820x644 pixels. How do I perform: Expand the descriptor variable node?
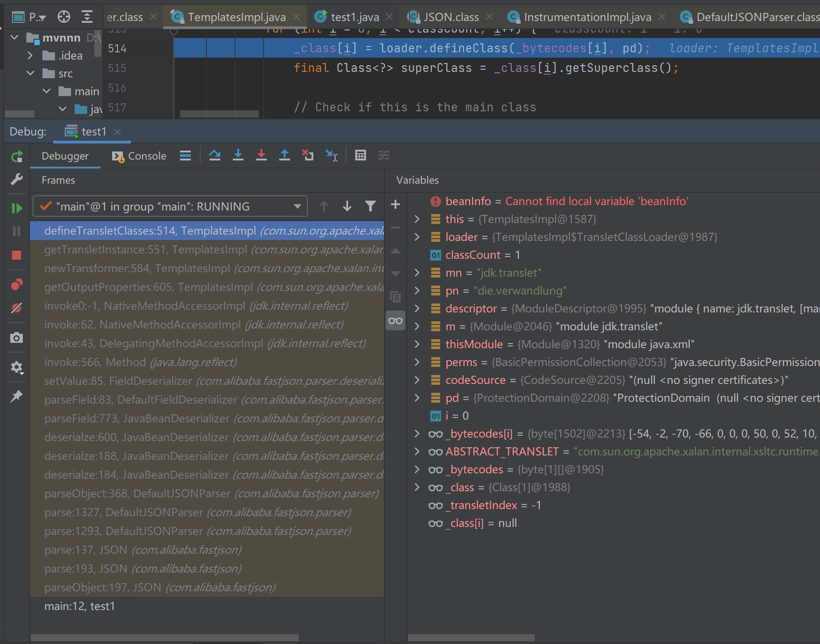coord(417,308)
